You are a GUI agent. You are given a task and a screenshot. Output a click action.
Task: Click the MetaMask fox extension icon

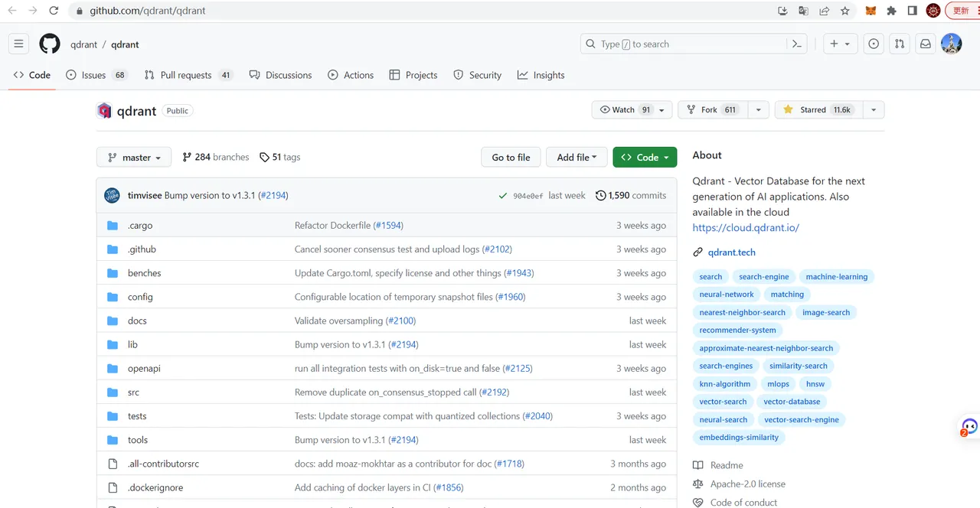click(x=871, y=11)
